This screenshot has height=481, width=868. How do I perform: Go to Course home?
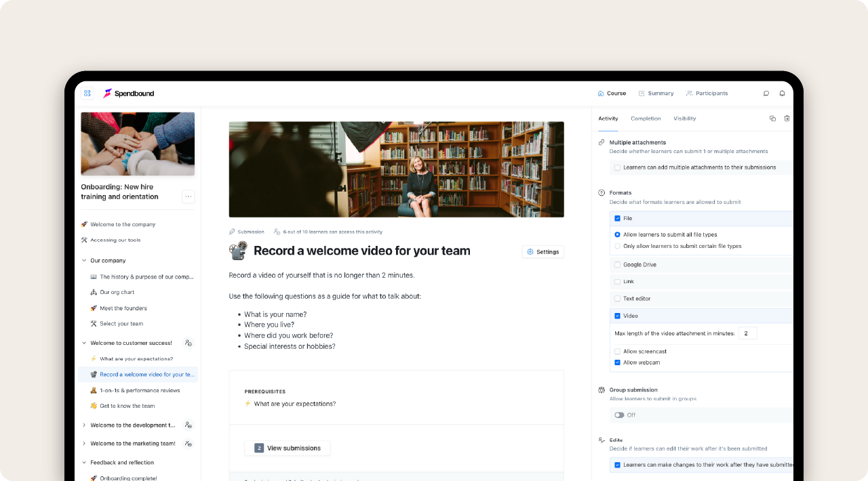coord(612,93)
